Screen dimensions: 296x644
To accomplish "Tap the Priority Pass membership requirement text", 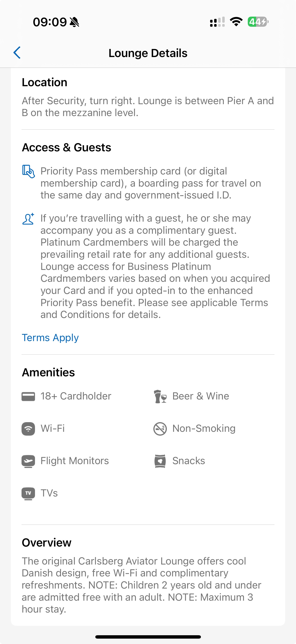I will tap(151, 183).
